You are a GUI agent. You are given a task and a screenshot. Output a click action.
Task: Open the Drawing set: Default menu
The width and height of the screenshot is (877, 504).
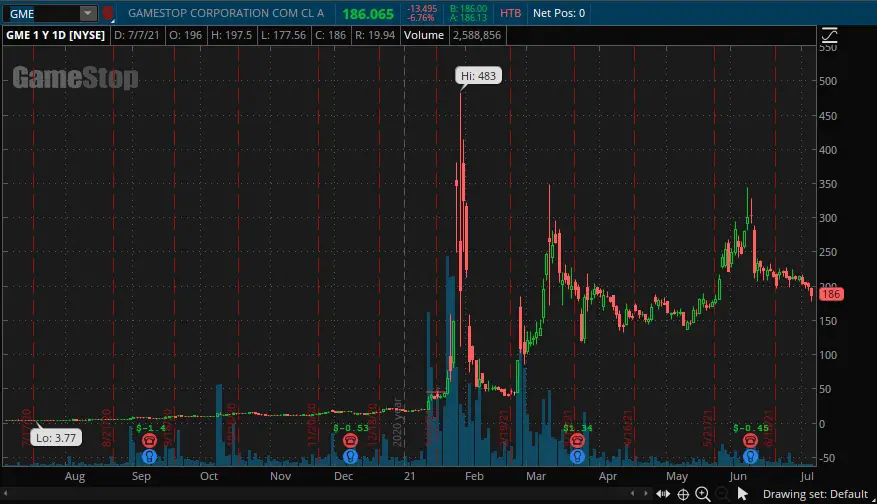pyautogui.click(x=815, y=494)
